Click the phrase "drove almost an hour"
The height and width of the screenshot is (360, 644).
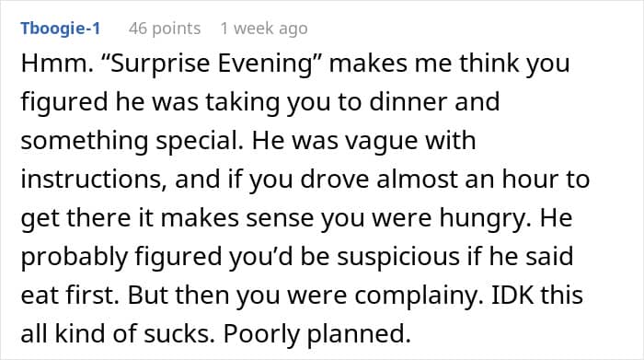[397, 180]
